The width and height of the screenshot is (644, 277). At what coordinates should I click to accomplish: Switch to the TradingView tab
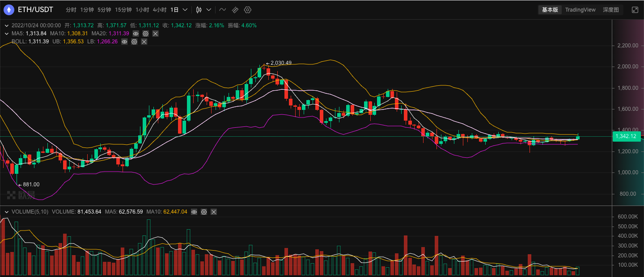pos(580,10)
